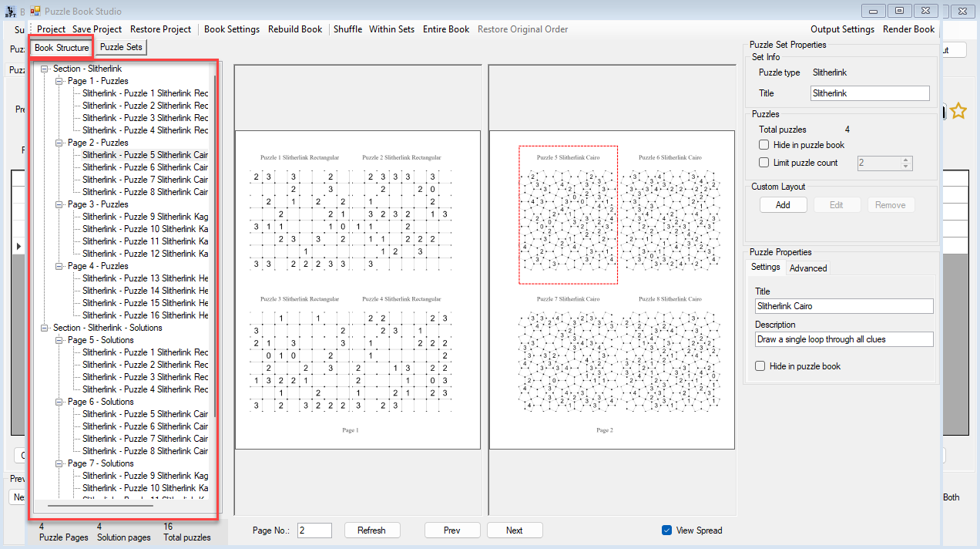Collapse Page 1 - Puzzles node
980x549 pixels.
click(59, 81)
